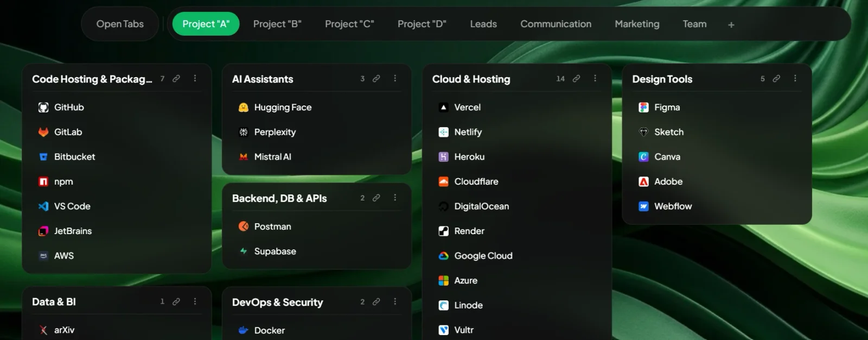Image resolution: width=868 pixels, height=340 pixels.
Task: Click the Azure four-square icon
Action: 444,281
